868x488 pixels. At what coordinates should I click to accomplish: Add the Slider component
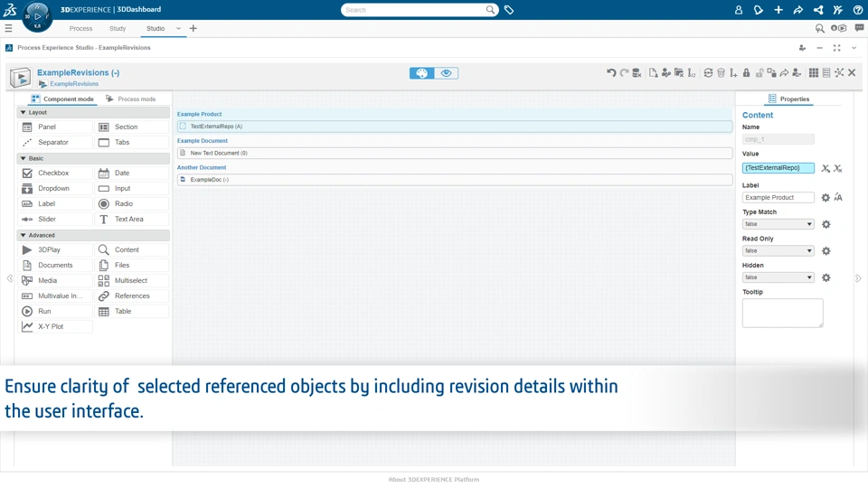54,219
